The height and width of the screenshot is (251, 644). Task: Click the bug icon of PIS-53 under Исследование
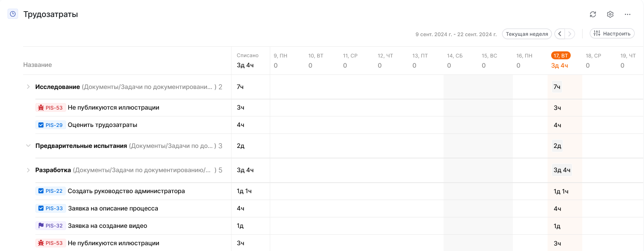coord(41,108)
